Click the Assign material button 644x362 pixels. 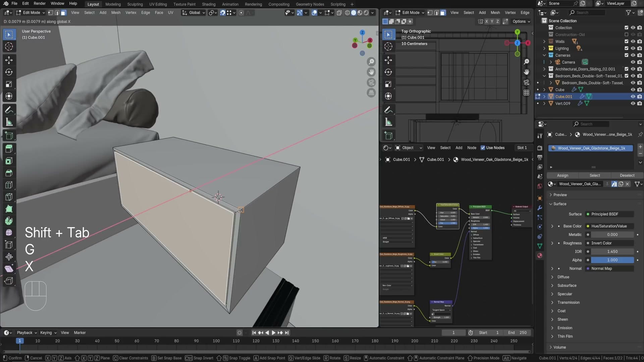pos(562,176)
